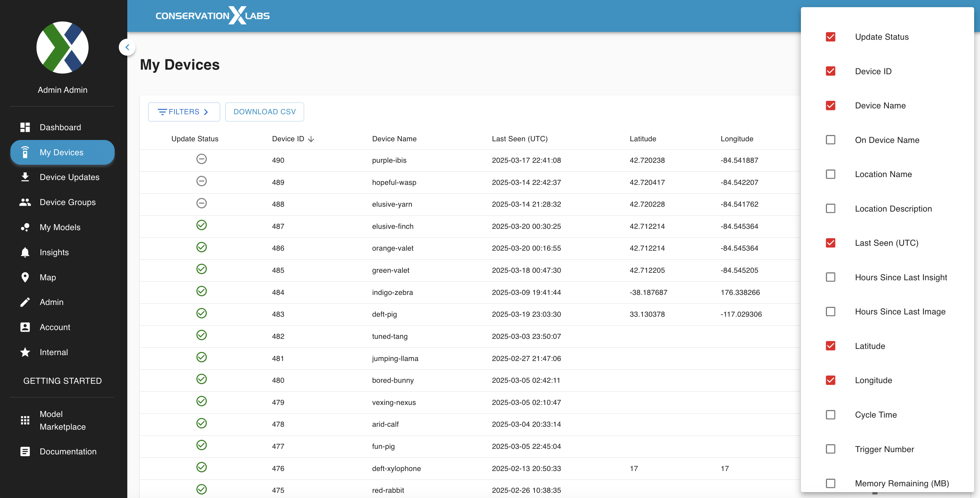Open the Account page

click(55, 327)
